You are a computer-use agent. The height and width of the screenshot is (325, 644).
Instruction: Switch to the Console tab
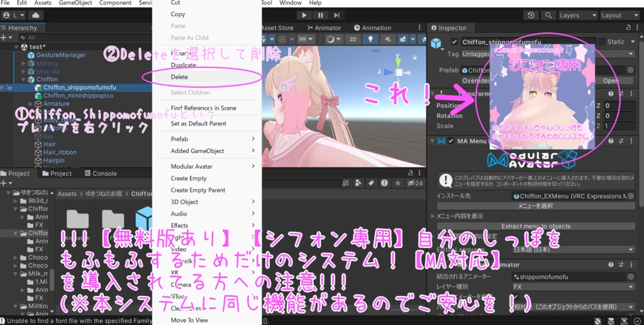pos(101,174)
